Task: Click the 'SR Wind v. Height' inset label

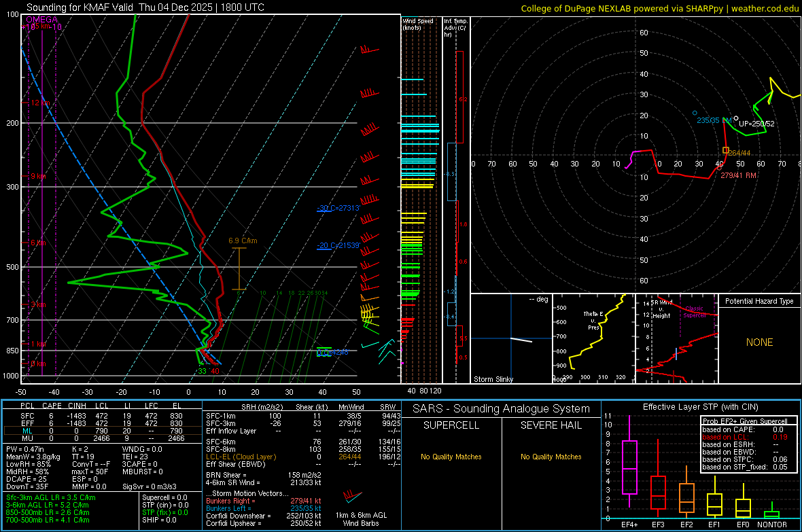Action: pyautogui.click(x=662, y=309)
